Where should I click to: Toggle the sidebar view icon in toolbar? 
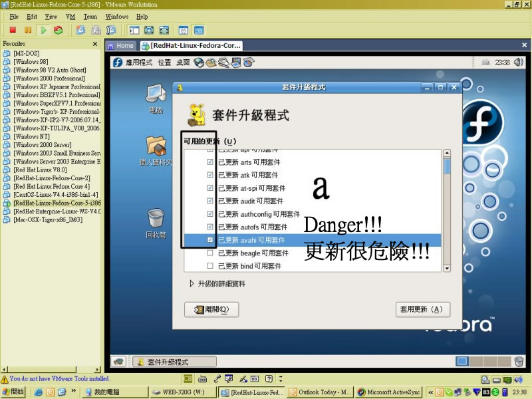pyautogui.click(x=134, y=30)
